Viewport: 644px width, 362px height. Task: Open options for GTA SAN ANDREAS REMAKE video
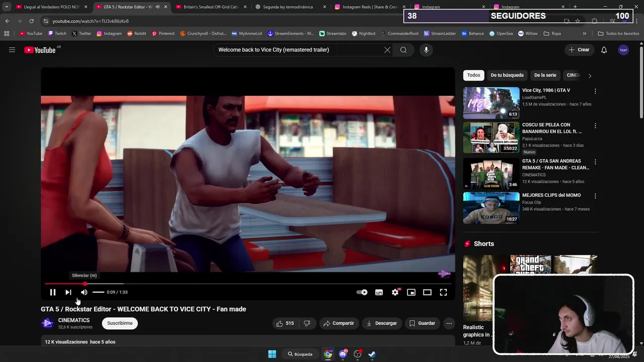click(595, 162)
